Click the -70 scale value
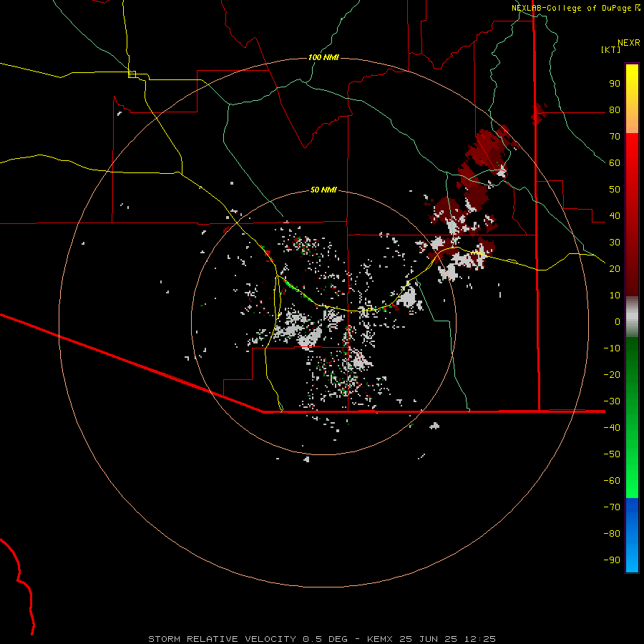The image size is (644, 644). pyautogui.click(x=612, y=507)
